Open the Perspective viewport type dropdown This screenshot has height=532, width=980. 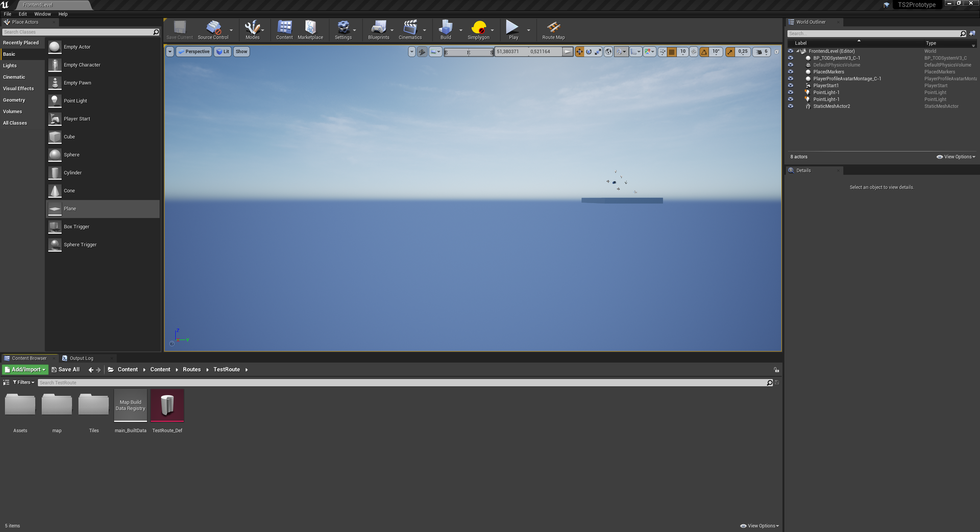[x=194, y=52]
